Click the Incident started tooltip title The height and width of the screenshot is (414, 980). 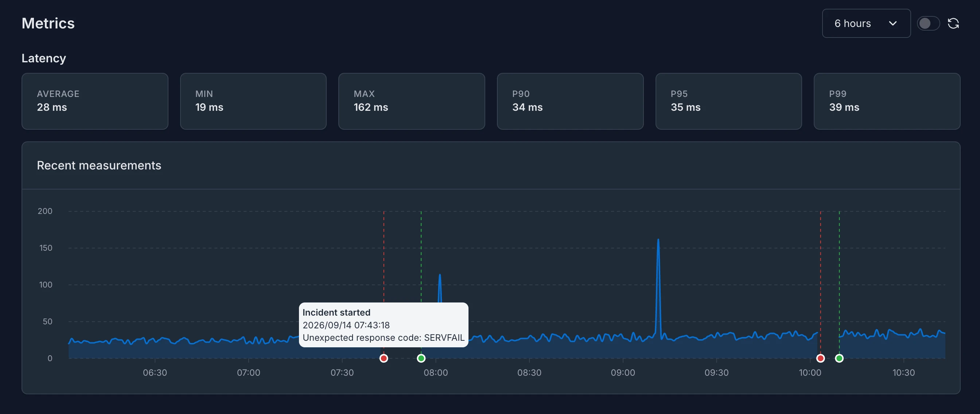[x=336, y=312]
